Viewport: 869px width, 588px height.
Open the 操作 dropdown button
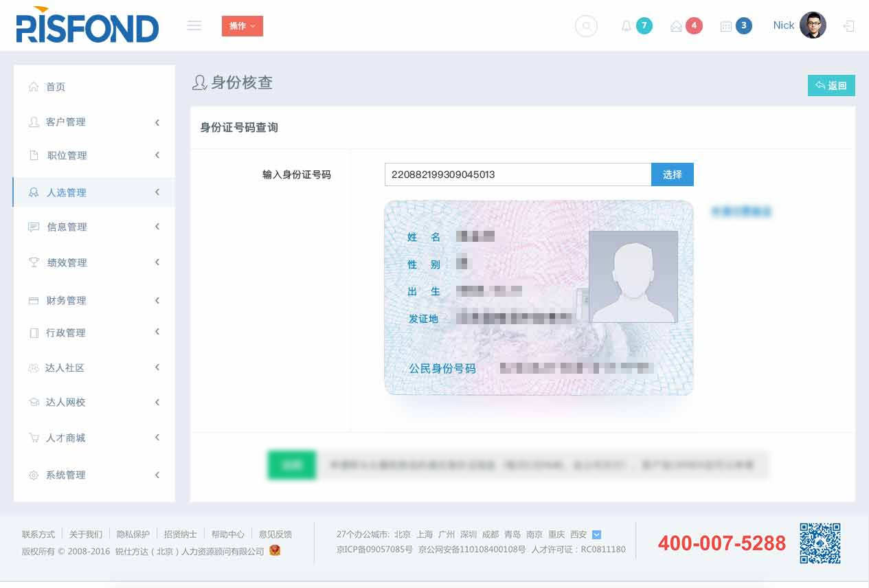242,26
